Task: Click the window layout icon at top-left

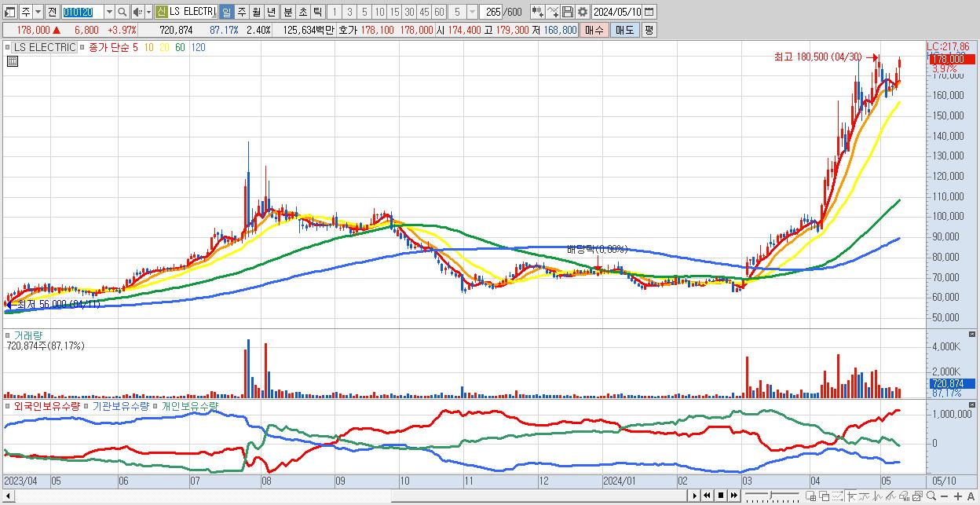Action: 9,12
